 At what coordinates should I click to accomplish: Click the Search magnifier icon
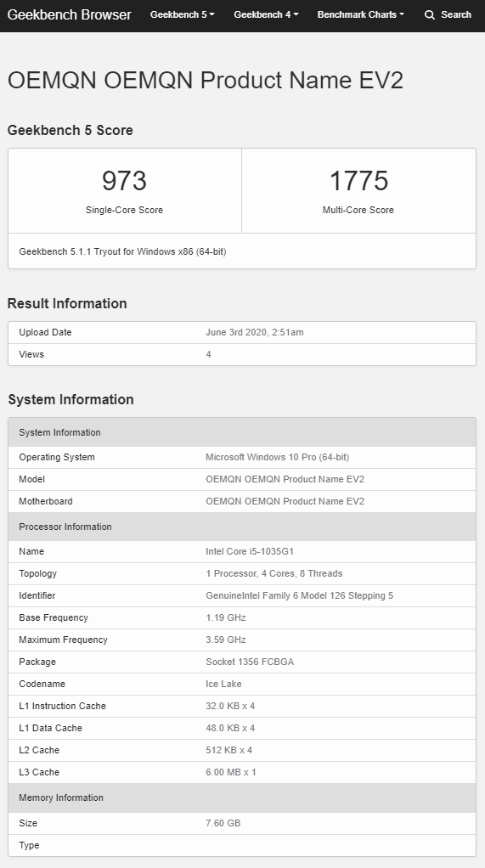430,15
